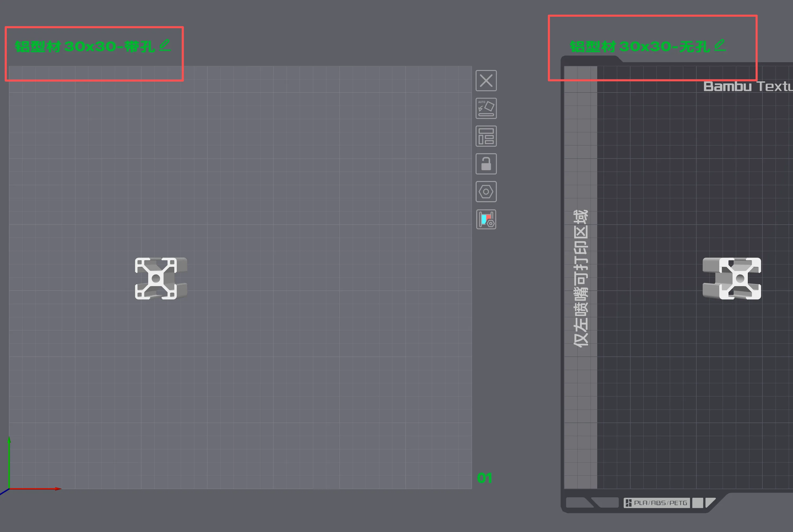Click the 仅左喷嘴可打印区域 label
Viewport: 793px width, 532px height.
point(581,279)
